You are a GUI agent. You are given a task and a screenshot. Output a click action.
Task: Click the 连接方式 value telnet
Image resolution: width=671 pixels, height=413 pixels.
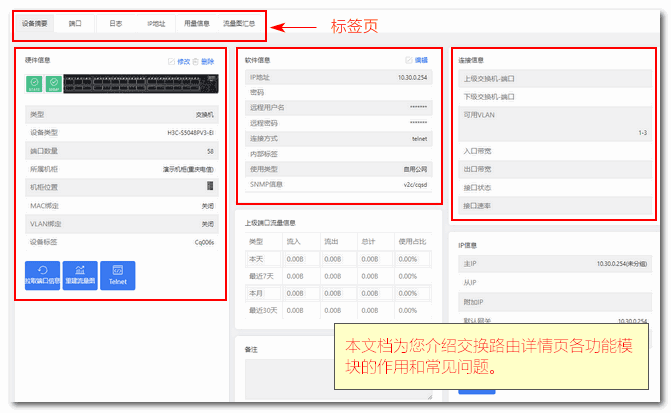tap(420, 139)
